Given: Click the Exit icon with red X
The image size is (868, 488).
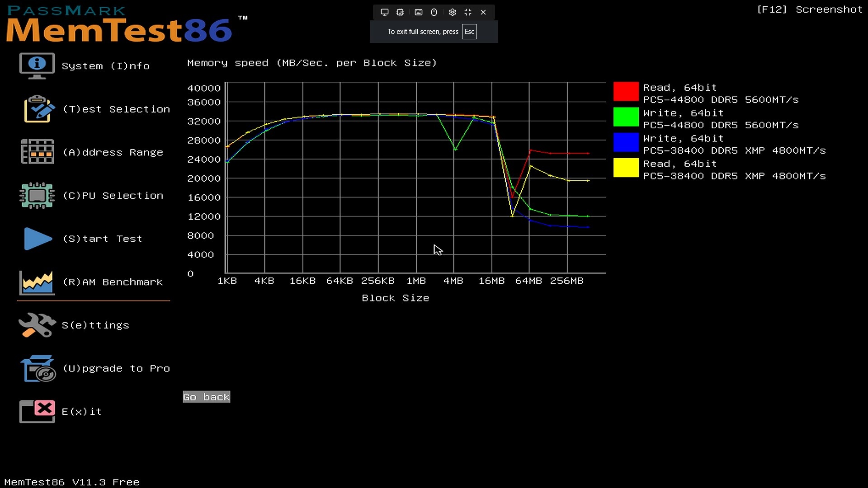Looking at the screenshot, I should tap(37, 411).
